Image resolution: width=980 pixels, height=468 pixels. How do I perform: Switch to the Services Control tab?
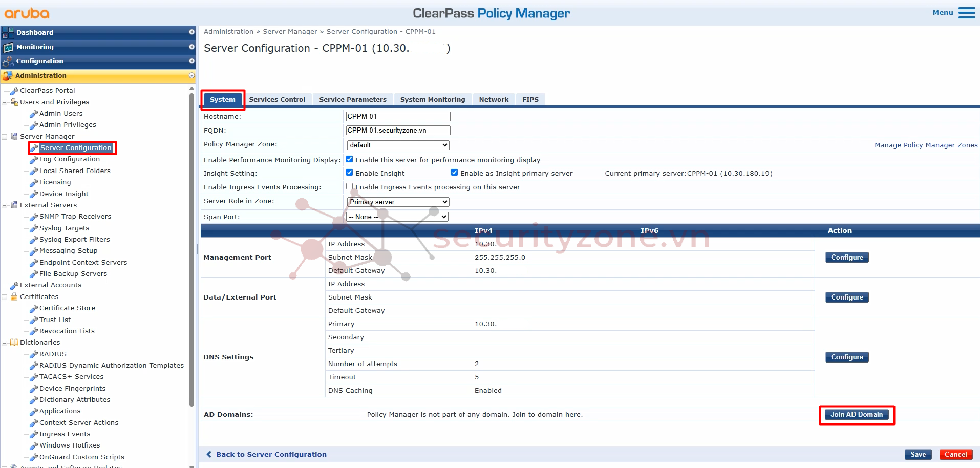[x=277, y=100]
